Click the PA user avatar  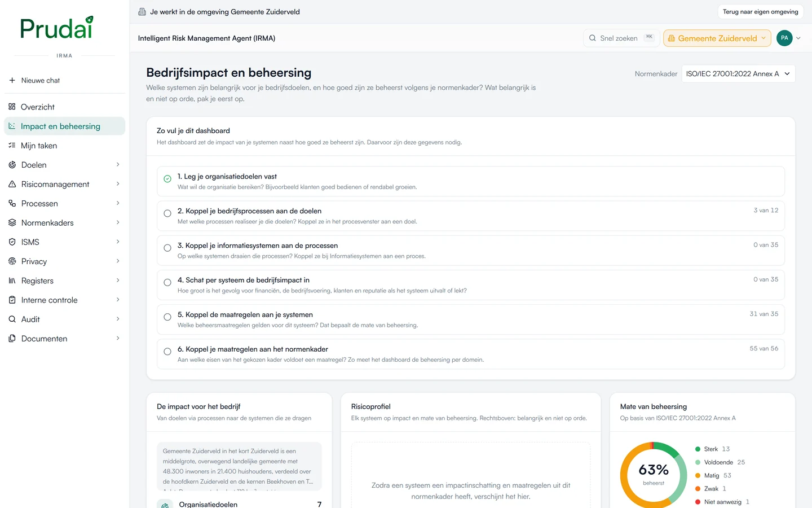784,38
